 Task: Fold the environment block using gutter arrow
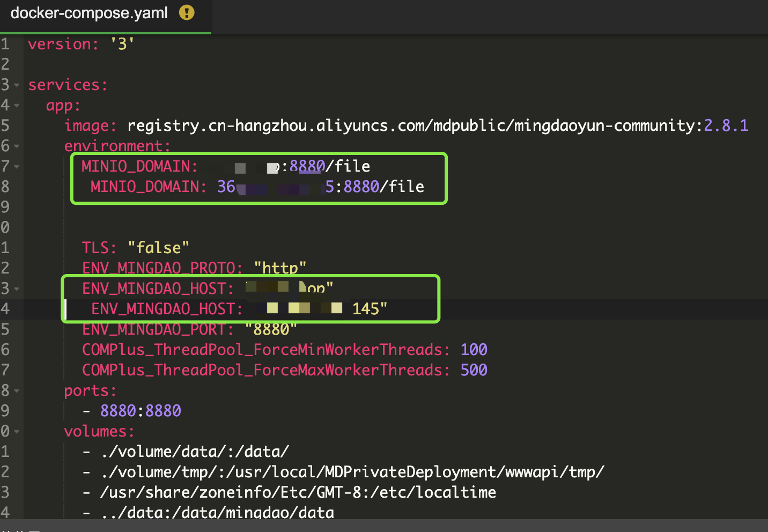(x=17, y=146)
